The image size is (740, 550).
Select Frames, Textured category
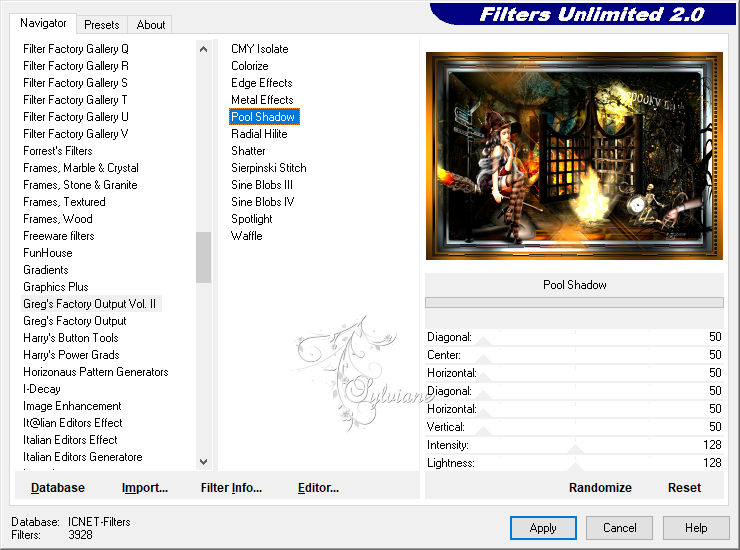coord(64,202)
